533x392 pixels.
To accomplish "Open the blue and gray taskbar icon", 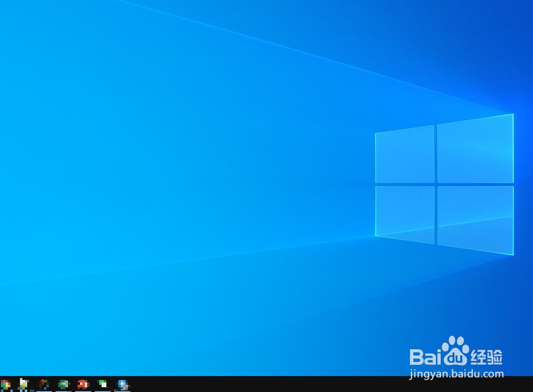I will [x=123, y=385].
